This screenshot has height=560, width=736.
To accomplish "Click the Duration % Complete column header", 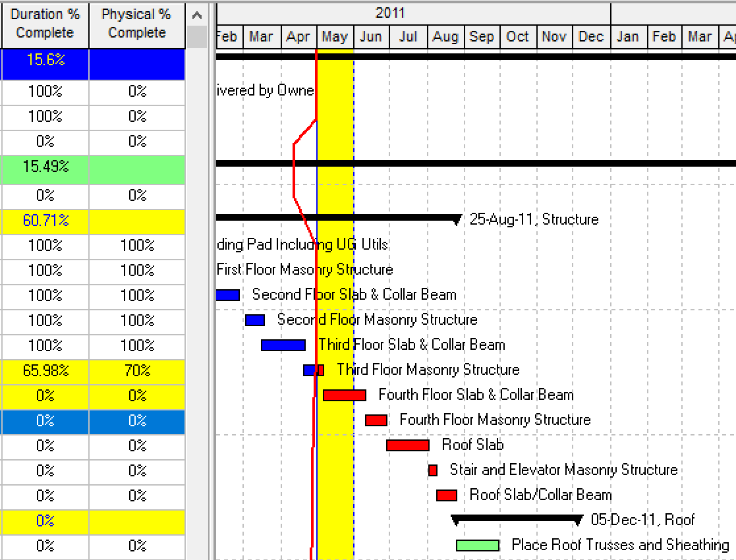I will click(x=45, y=24).
